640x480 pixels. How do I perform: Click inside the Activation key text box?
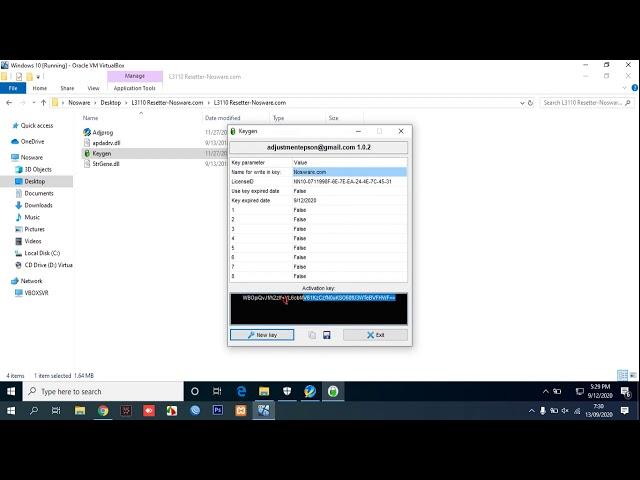[319, 309]
